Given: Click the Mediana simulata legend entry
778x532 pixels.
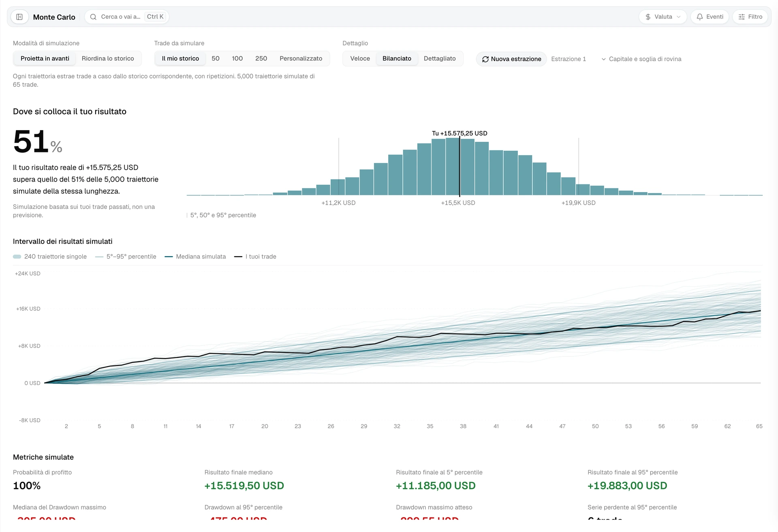Looking at the screenshot, I should [x=195, y=257].
